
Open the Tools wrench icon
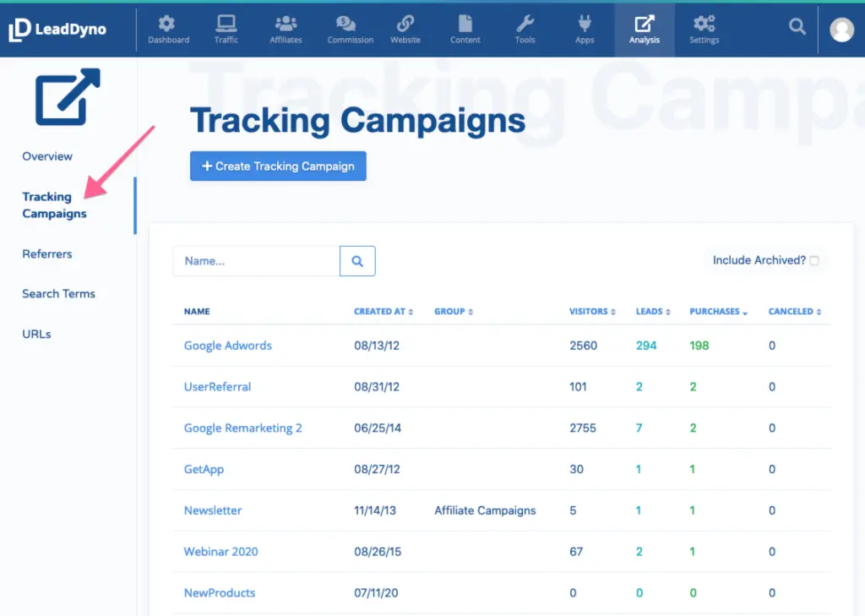(x=525, y=24)
